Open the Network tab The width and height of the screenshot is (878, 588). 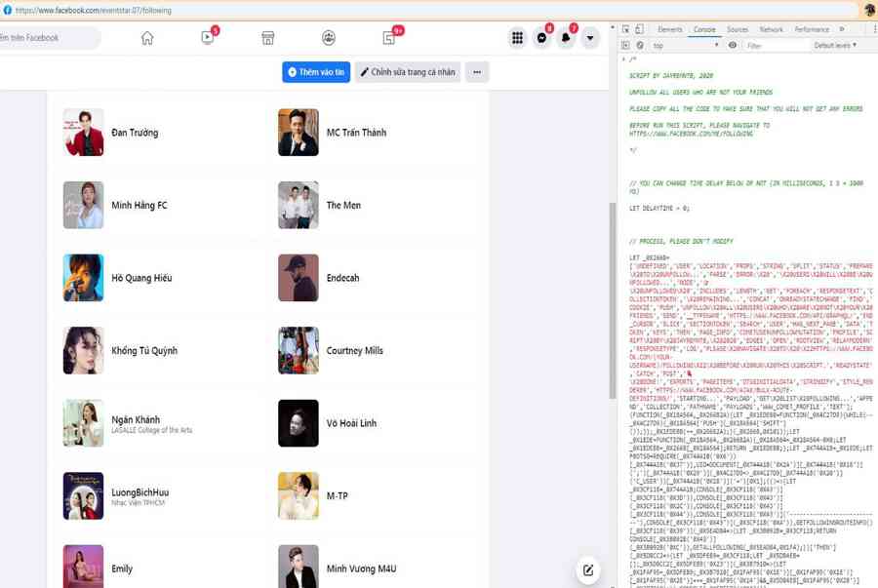772,29
